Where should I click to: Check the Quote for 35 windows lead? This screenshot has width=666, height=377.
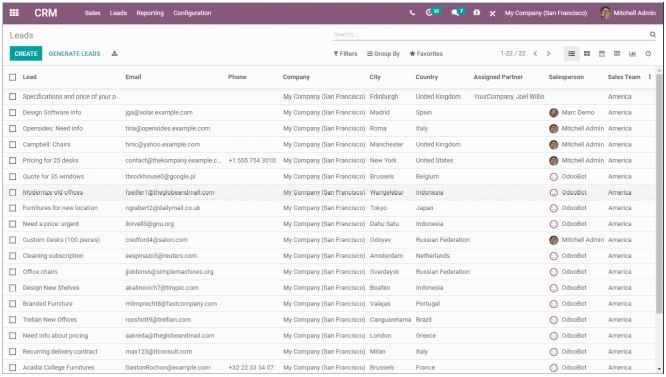(x=13, y=177)
